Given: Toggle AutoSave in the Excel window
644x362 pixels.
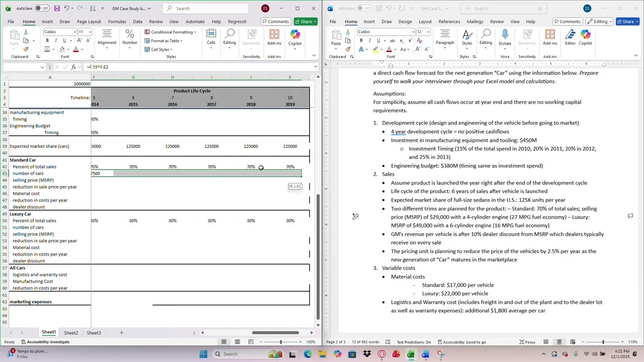Looking at the screenshot, I should (x=42, y=9).
